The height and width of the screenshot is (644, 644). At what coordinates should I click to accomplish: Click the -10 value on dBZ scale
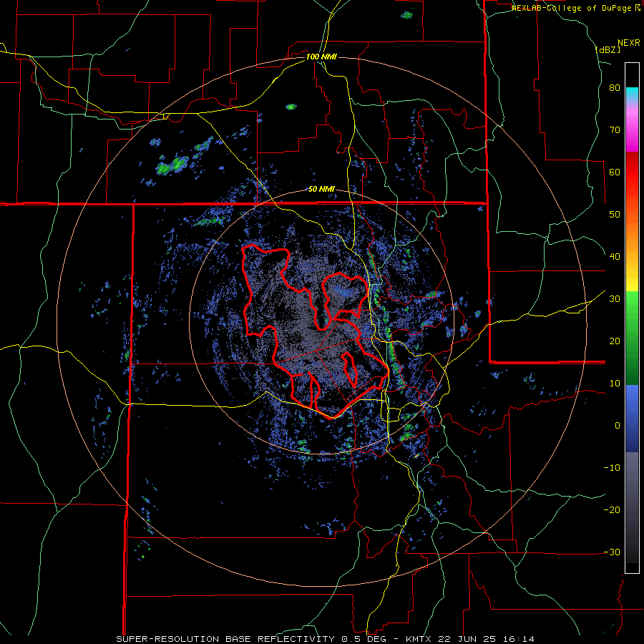coord(612,468)
